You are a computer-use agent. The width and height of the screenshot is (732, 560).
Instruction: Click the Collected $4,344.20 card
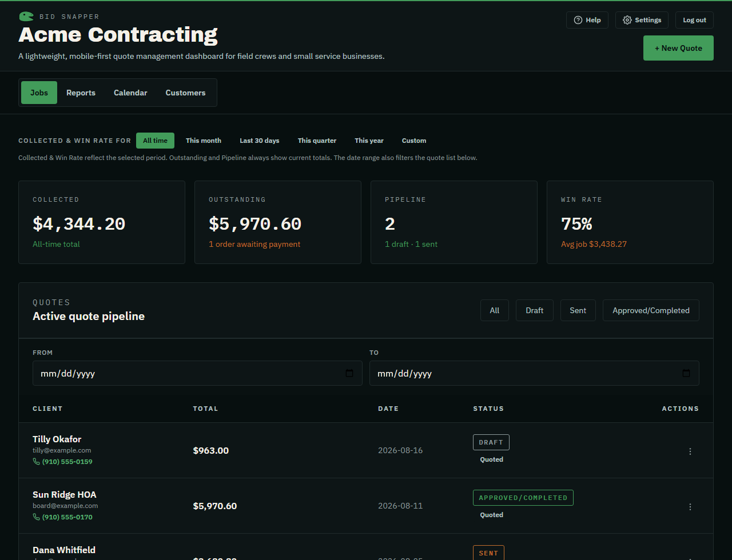pyautogui.click(x=102, y=222)
